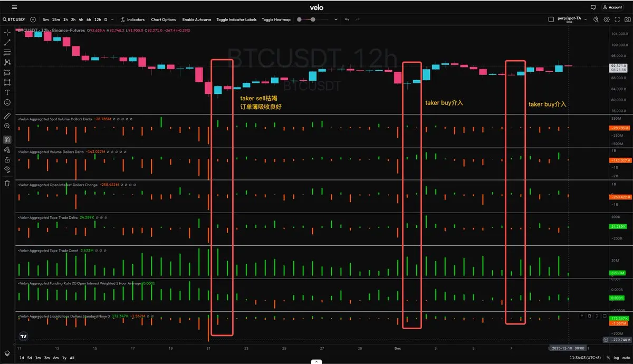Click Enable Autosave
This screenshot has height=364, width=633.
tap(197, 20)
